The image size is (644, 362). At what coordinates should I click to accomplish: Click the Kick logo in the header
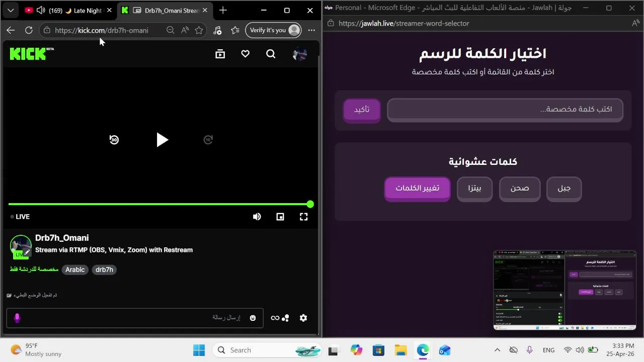[32, 54]
